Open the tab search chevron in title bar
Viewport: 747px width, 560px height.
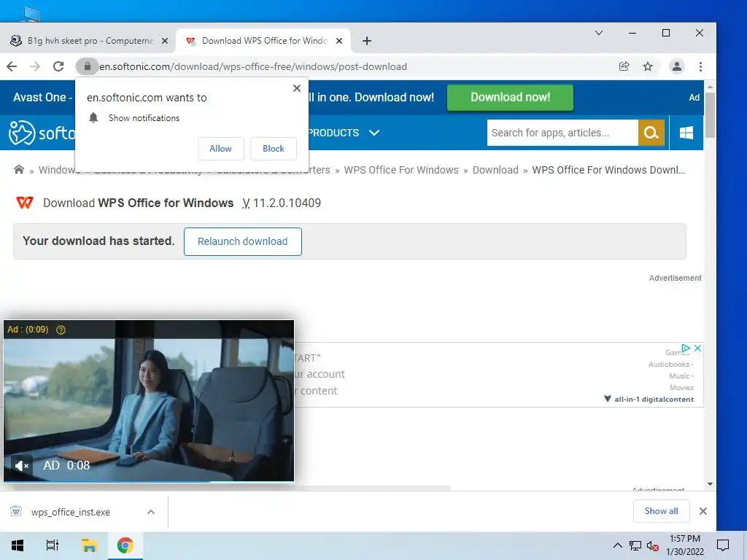(599, 33)
